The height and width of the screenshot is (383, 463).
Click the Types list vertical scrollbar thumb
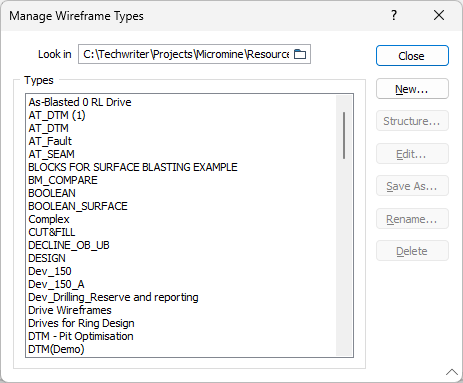[344, 135]
